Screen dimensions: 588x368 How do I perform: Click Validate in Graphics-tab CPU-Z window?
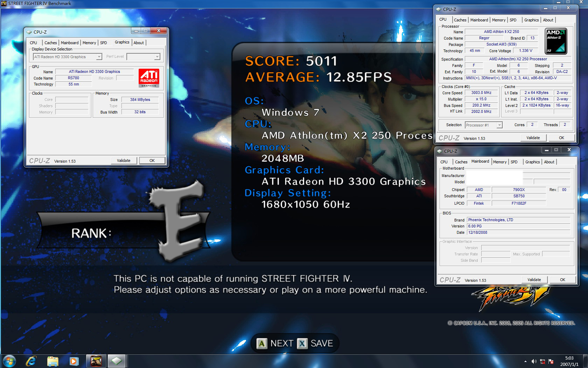coord(124,161)
